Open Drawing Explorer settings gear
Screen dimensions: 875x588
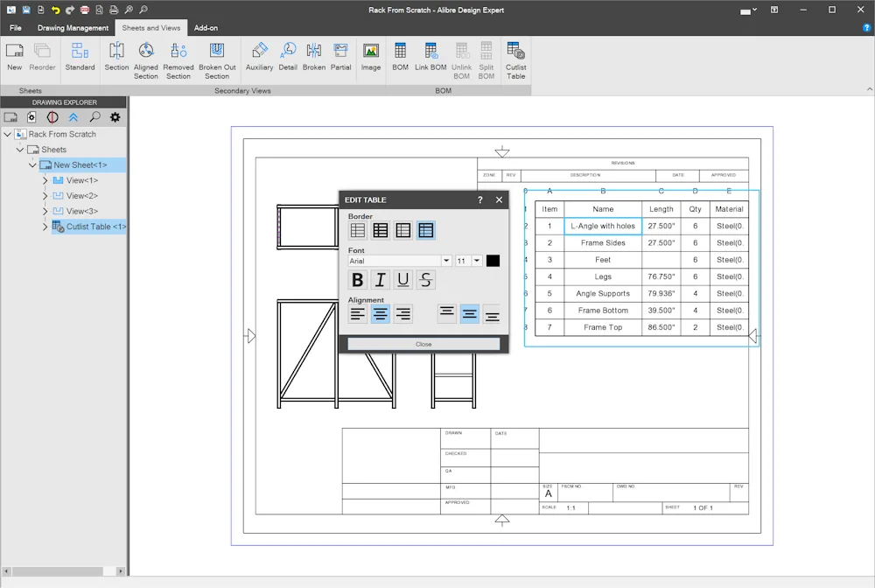pyautogui.click(x=115, y=117)
